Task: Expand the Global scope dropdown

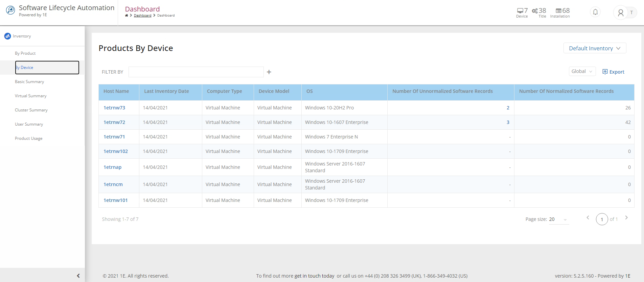Action: click(x=582, y=71)
